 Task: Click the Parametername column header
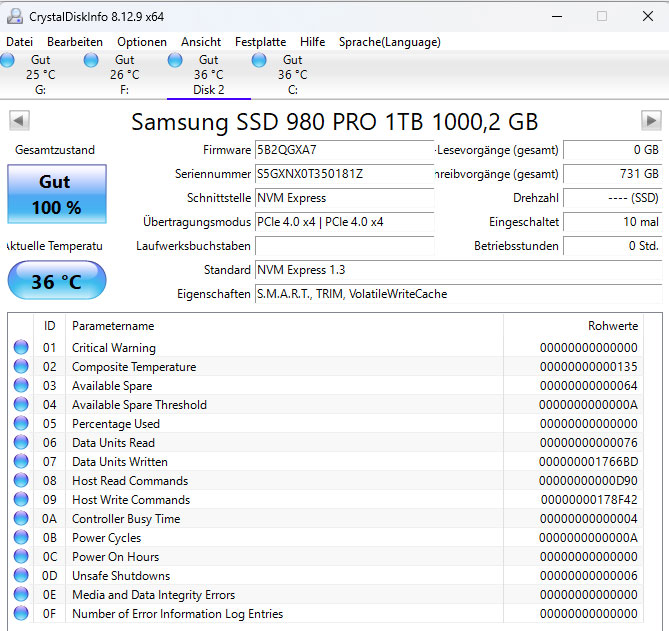(x=284, y=326)
